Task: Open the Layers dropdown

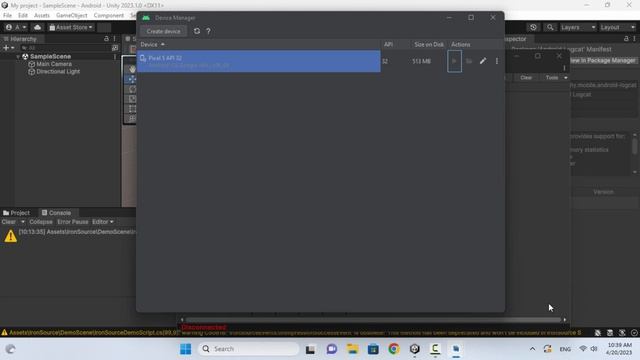Action: pos(578,27)
